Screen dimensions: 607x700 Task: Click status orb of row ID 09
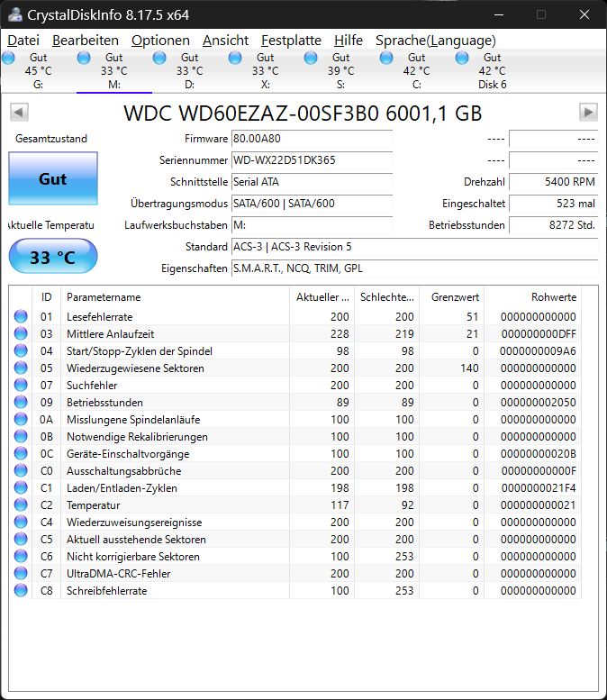pos(21,402)
